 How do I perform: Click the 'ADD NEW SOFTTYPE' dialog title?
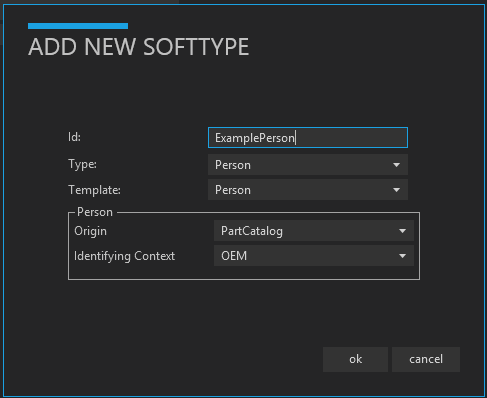[139, 47]
